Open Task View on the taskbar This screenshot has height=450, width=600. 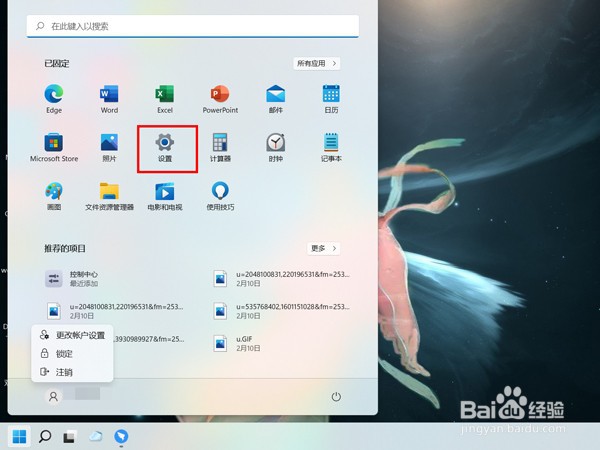pos(69,437)
